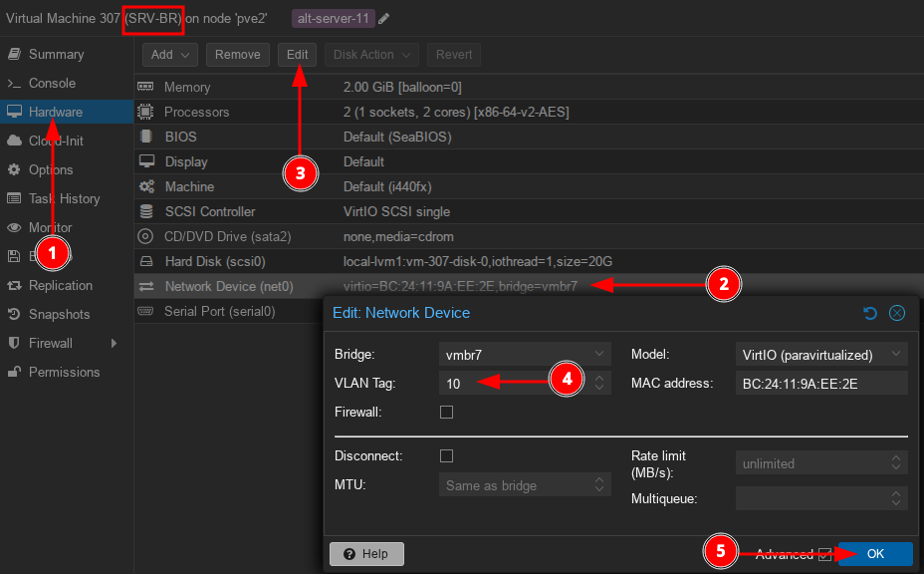Click the Replication sidebar icon

click(x=14, y=286)
